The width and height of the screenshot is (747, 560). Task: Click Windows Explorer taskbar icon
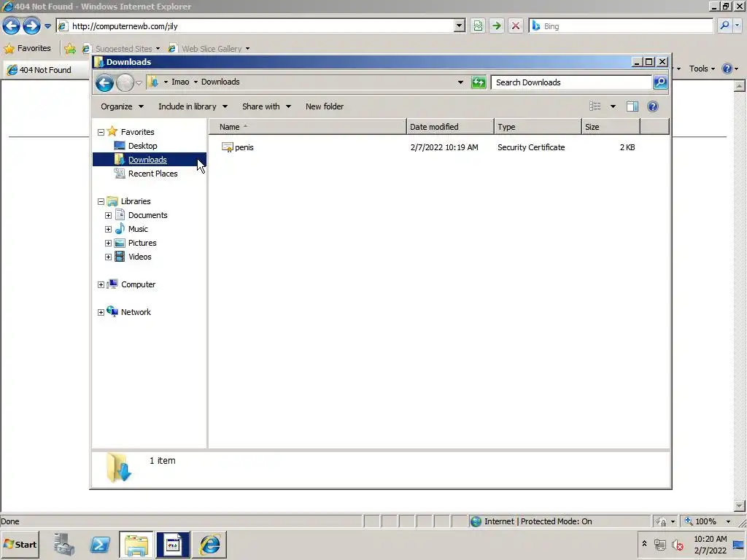pyautogui.click(x=136, y=545)
